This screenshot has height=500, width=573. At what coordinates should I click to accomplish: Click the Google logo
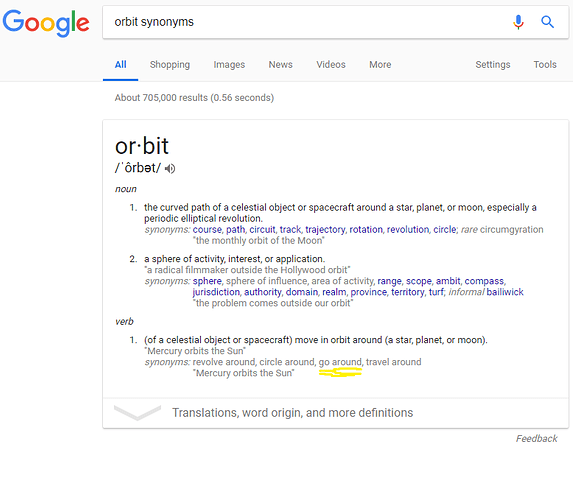click(x=46, y=23)
